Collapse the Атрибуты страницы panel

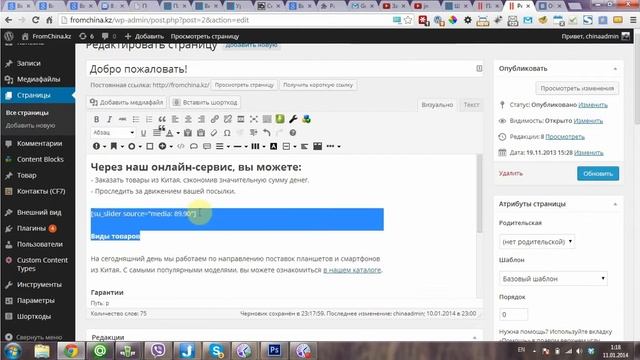615,204
